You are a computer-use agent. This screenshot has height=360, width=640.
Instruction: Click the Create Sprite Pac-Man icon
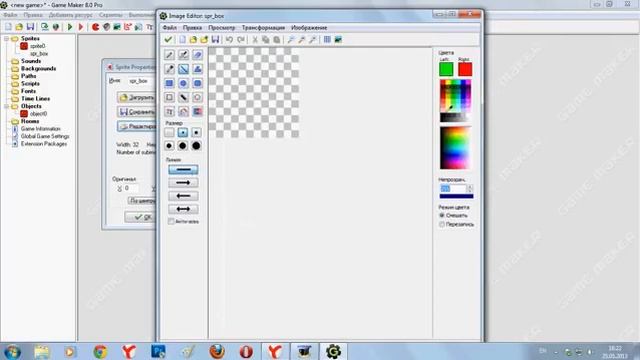(95, 27)
